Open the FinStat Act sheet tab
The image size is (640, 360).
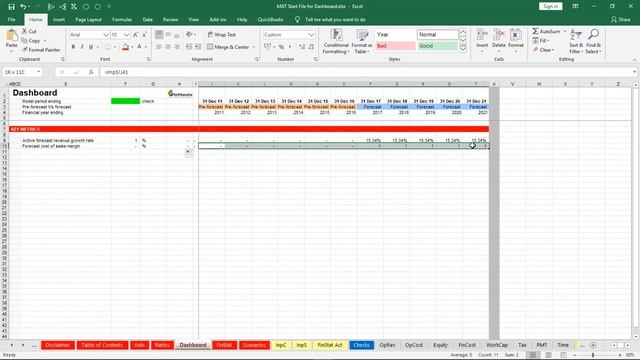(x=330, y=345)
